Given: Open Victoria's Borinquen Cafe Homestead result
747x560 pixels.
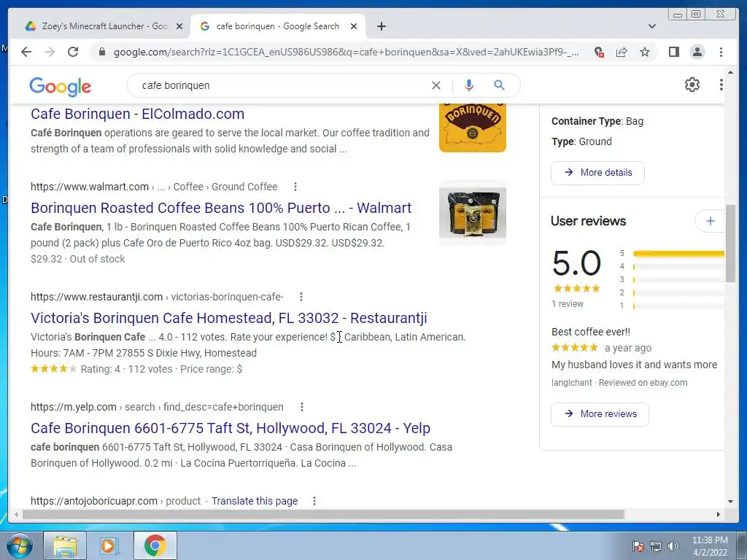Looking at the screenshot, I should tap(228, 318).
